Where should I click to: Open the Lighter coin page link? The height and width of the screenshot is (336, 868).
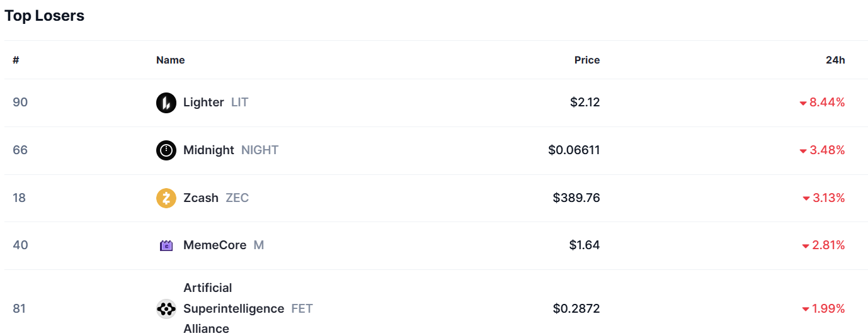(203, 103)
